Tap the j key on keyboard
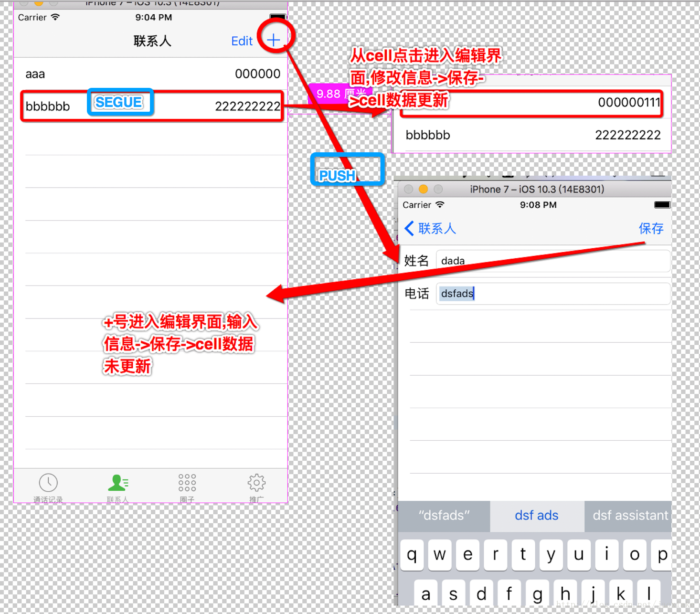 tap(593, 593)
